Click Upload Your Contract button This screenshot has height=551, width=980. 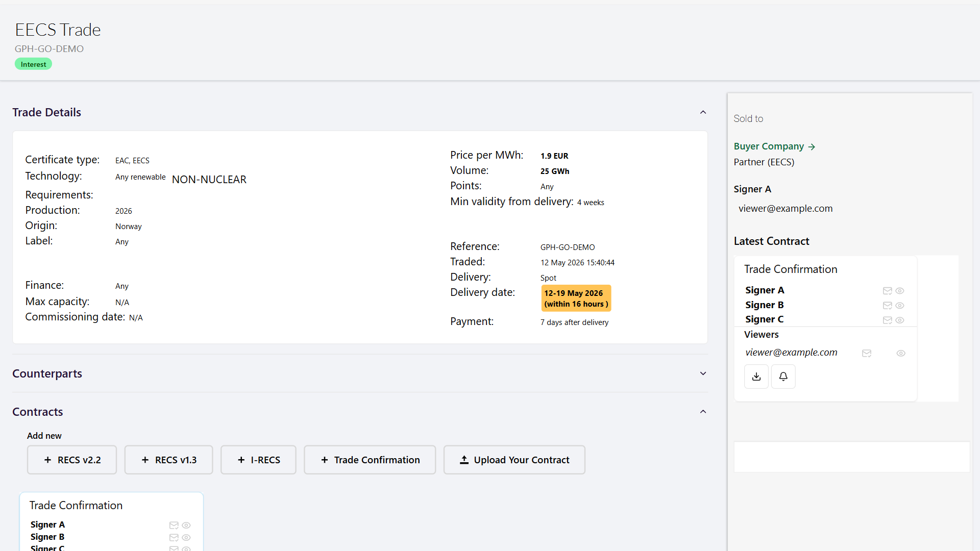coord(514,460)
